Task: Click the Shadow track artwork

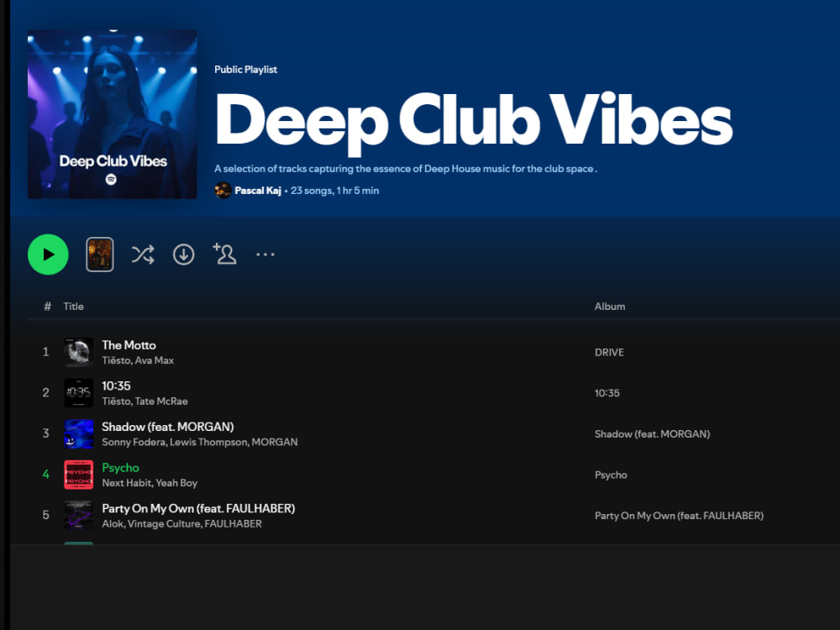Action: [x=79, y=434]
